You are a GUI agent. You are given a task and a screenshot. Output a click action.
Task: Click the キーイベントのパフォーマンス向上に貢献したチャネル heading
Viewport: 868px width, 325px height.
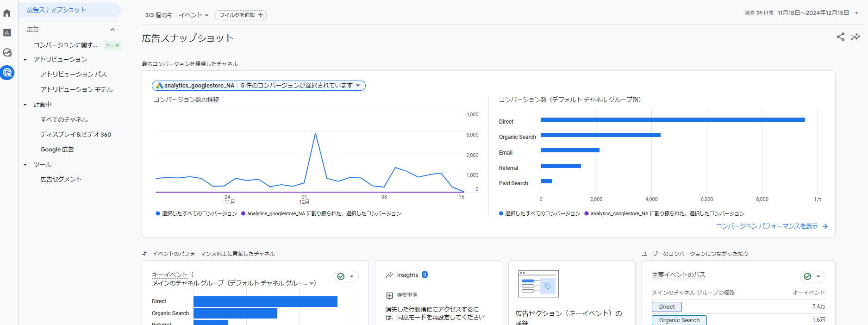tap(208, 254)
